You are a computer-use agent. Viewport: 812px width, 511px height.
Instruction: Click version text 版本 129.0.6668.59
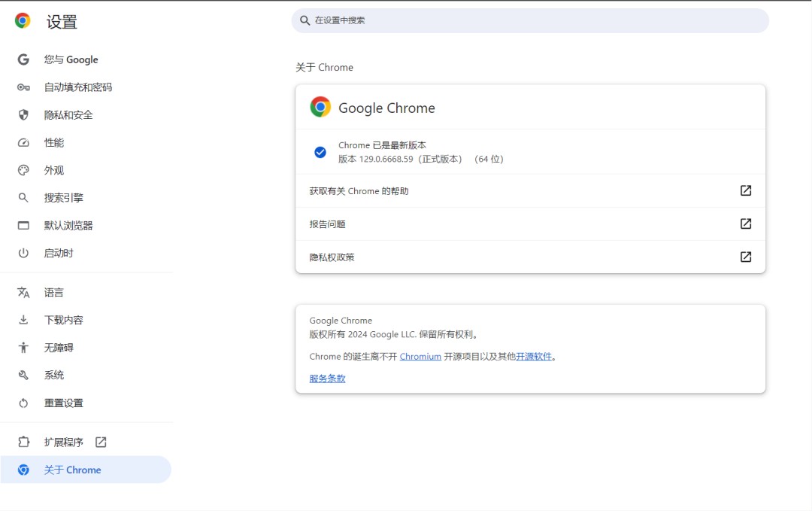tap(376, 159)
